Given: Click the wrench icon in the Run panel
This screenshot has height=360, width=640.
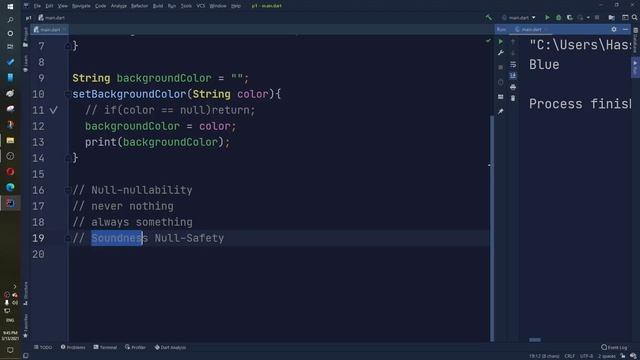Looking at the screenshot, I should (x=501, y=53).
